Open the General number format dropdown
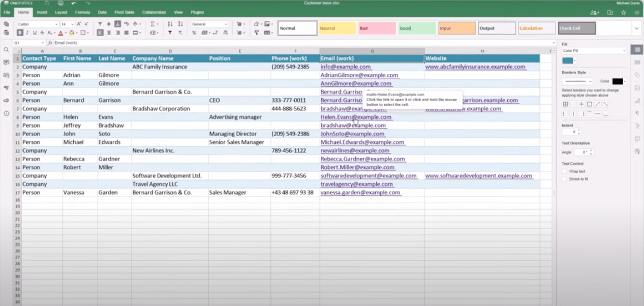The width and height of the screenshot is (644, 306). pyautogui.click(x=225, y=24)
